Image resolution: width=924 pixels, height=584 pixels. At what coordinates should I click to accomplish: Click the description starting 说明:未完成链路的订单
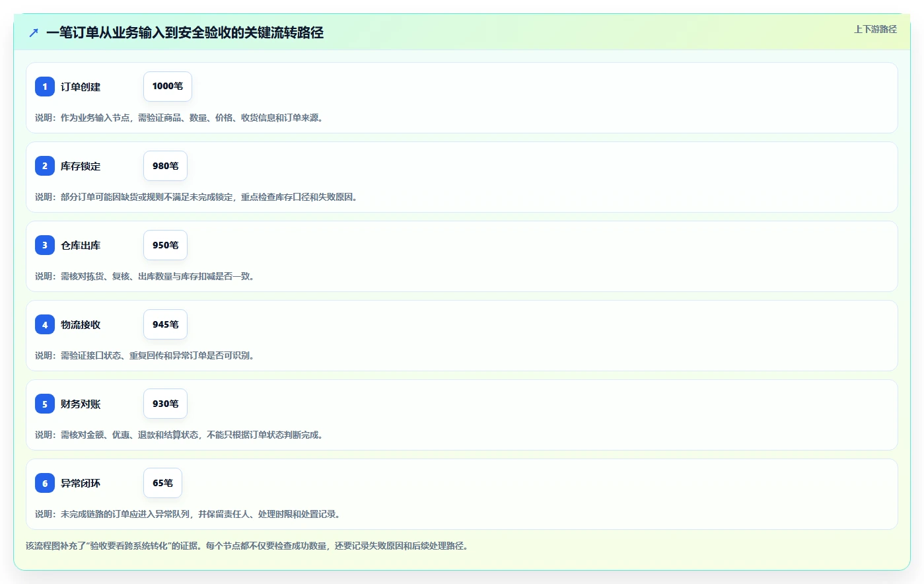click(188, 514)
